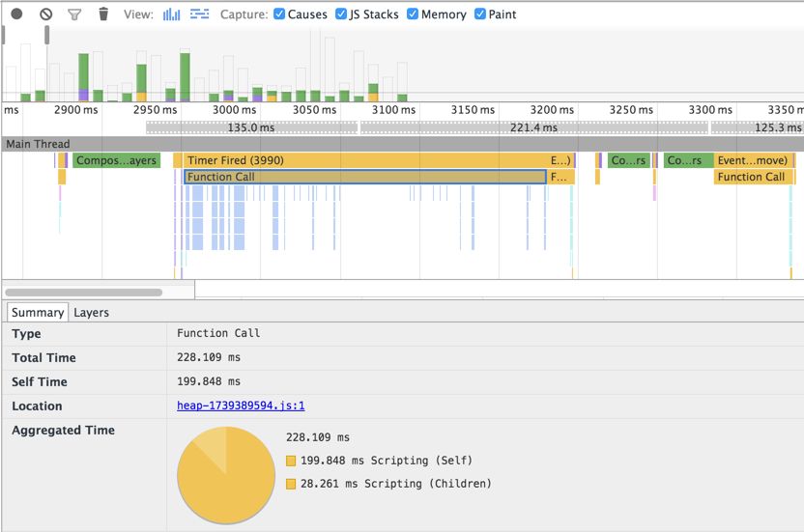Select the F... bar beside Function Call
804x532 pixels.
tap(560, 177)
